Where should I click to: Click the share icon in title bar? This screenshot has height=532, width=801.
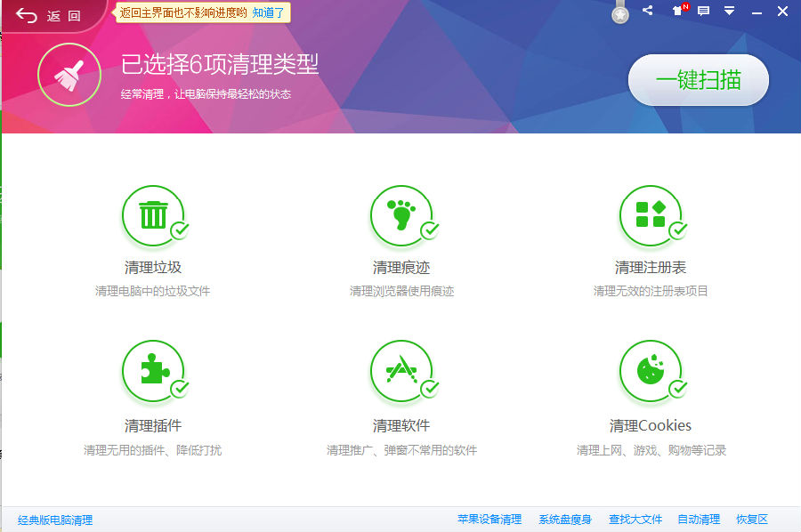click(648, 10)
